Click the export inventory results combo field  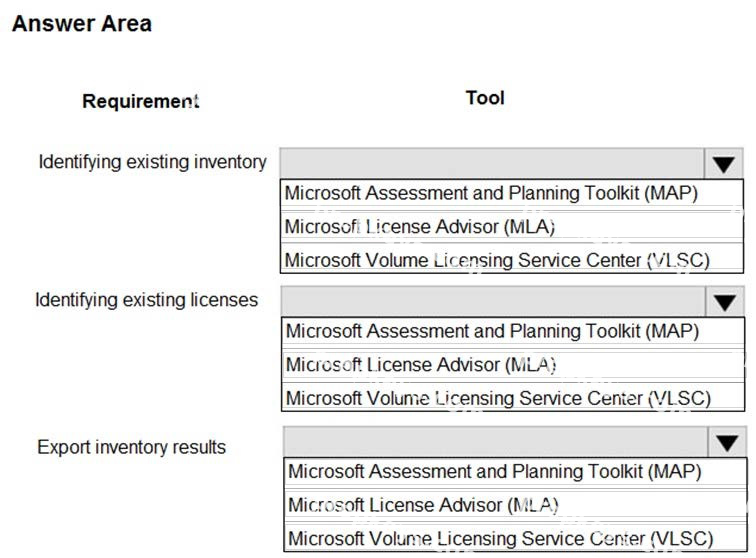pyautogui.click(x=496, y=442)
